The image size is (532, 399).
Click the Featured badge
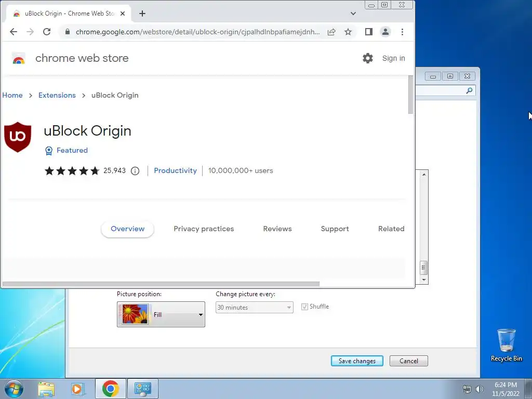pyautogui.click(x=66, y=150)
